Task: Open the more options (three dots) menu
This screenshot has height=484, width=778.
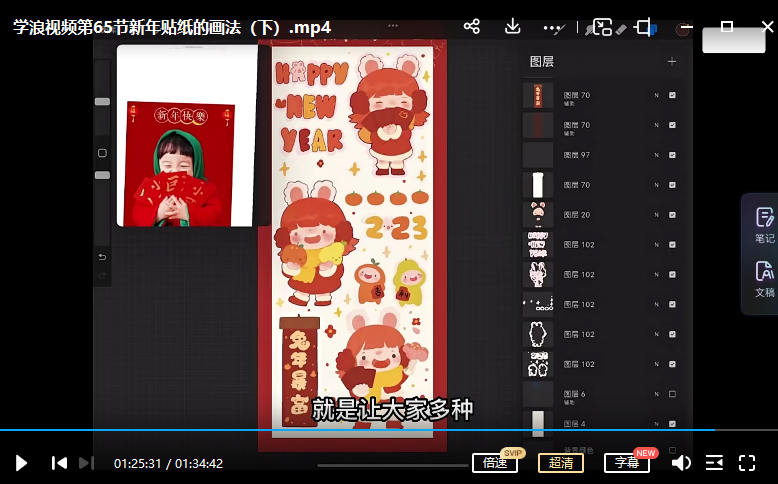Action: coord(553,27)
